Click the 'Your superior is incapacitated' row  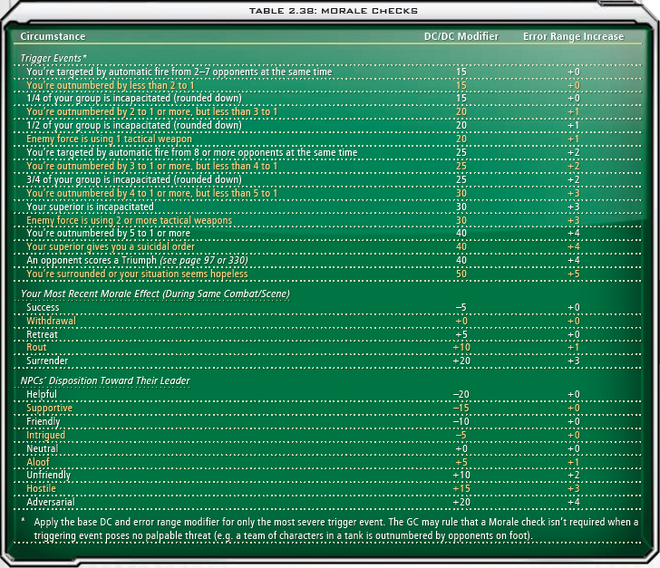point(328,207)
